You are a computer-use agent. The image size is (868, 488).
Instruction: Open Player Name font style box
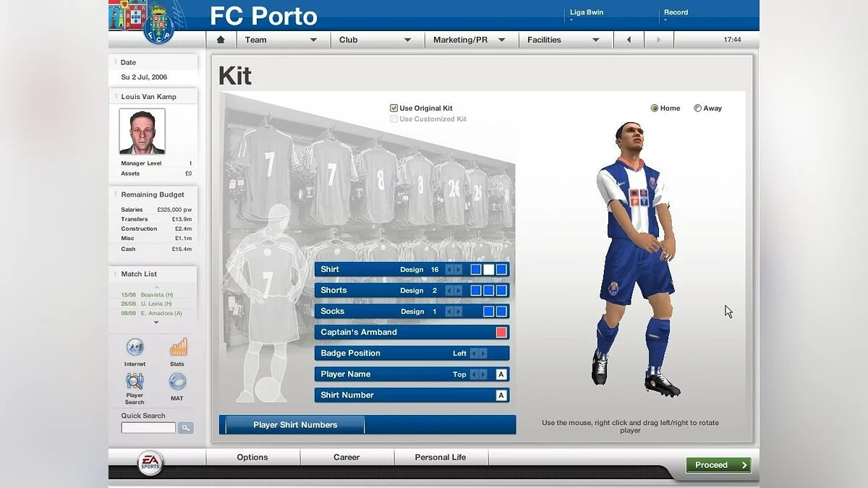501,374
